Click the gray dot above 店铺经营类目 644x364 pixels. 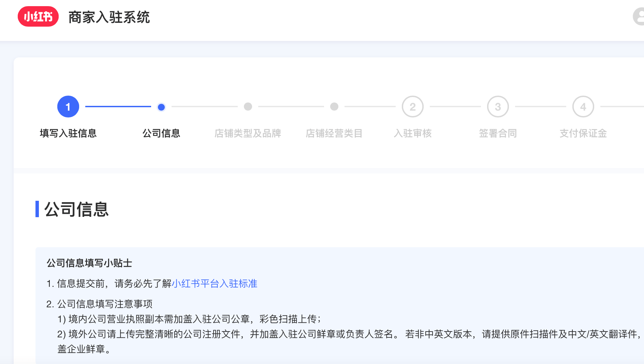pyautogui.click(x=334, y=107)
